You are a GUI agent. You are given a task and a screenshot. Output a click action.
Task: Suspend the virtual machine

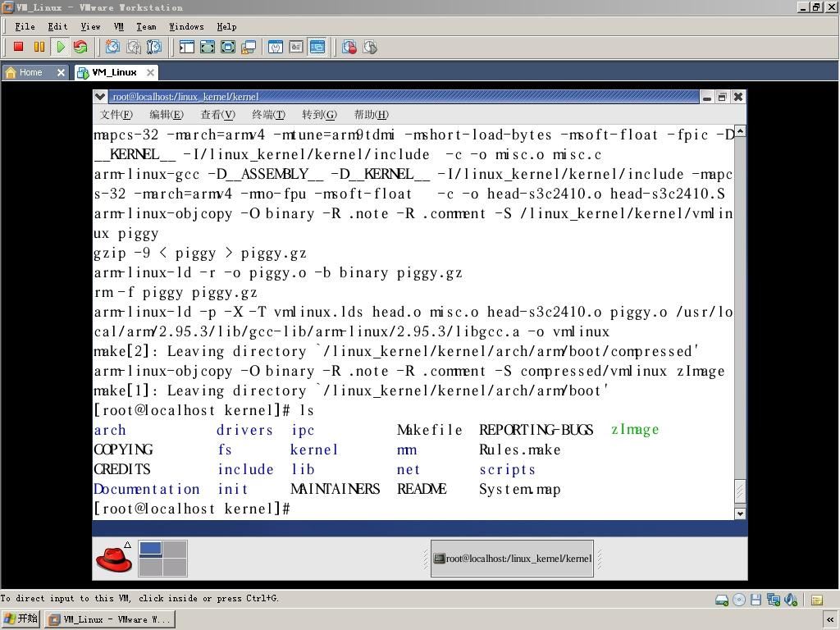[39, 47]
